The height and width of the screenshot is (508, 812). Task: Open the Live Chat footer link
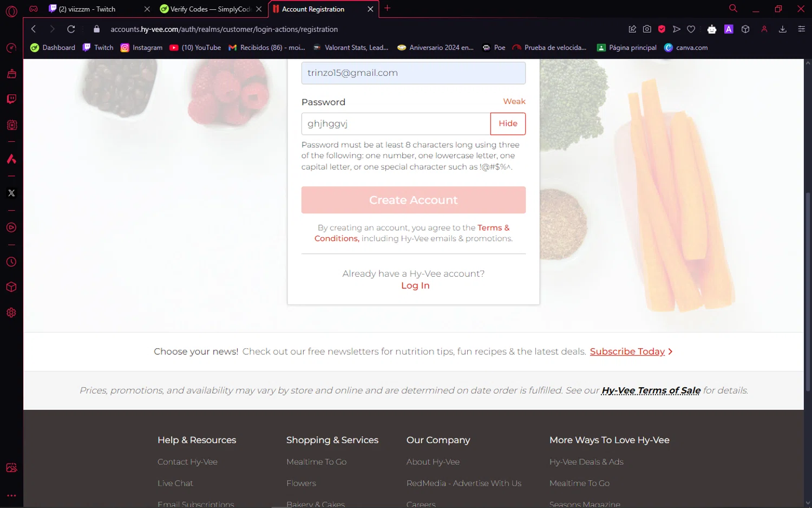click(175, 483)
